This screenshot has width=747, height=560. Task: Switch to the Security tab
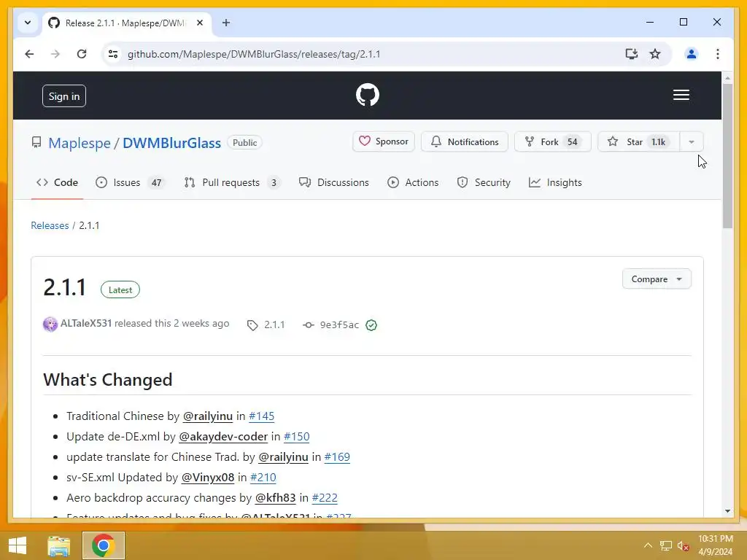coord(484,182)
